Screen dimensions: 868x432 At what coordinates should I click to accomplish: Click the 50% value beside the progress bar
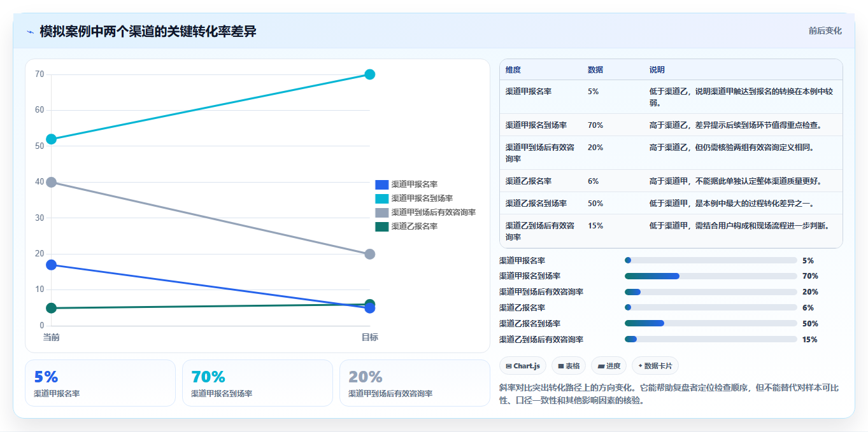810,324
